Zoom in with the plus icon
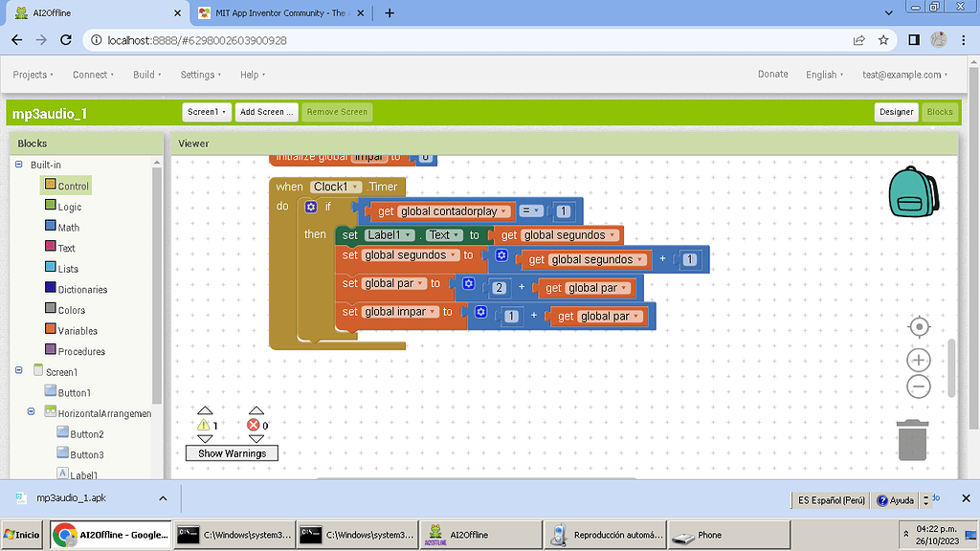The image size is (980, 551). click(919, 360)
